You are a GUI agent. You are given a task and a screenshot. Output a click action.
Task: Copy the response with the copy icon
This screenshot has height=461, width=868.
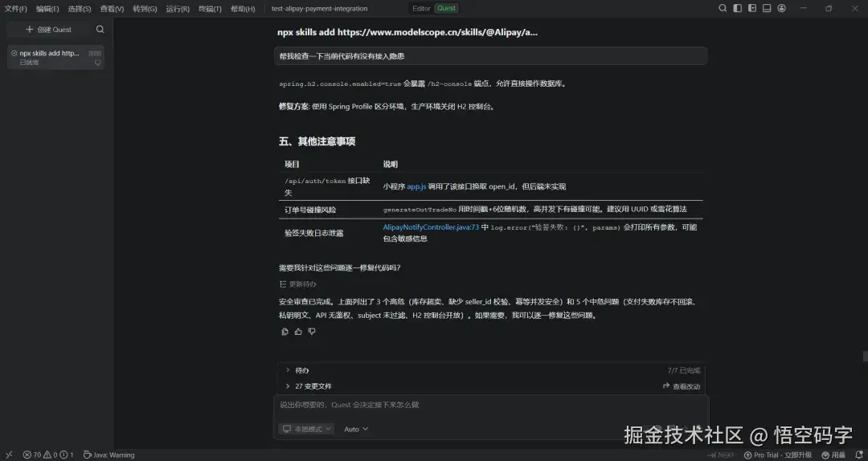coord(285,332)
